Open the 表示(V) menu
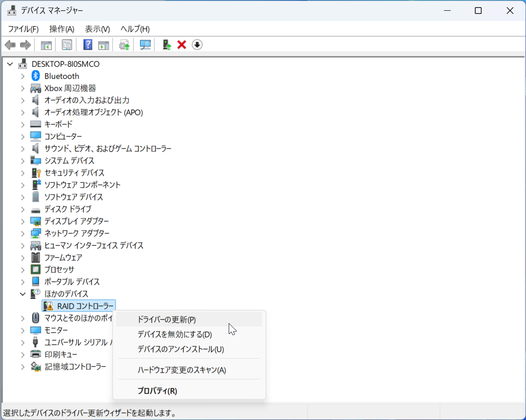This screenshot has width=526, height=420. pyautogui.click(x=97, y=29)
